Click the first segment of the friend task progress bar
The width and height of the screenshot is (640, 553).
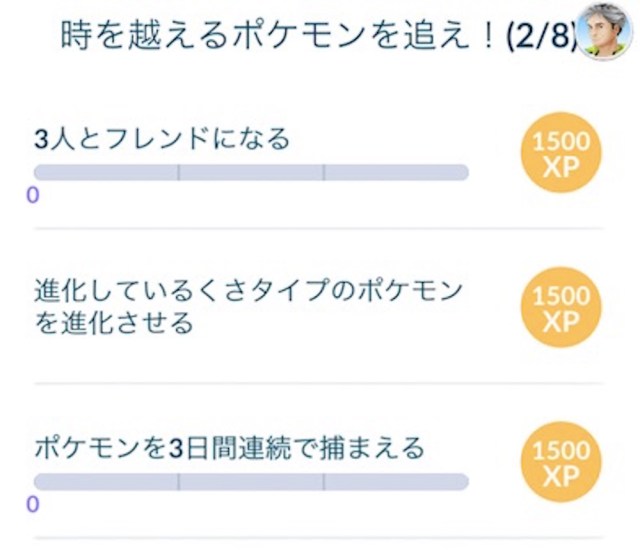click(x=106, y=173)
